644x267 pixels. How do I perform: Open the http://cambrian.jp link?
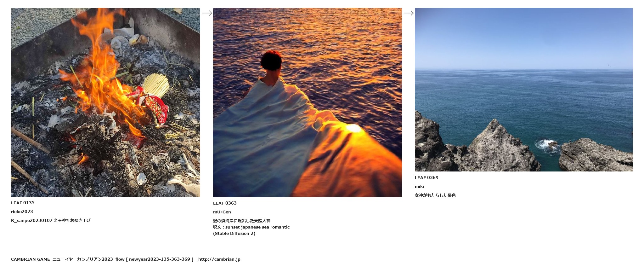pos(219,259)
